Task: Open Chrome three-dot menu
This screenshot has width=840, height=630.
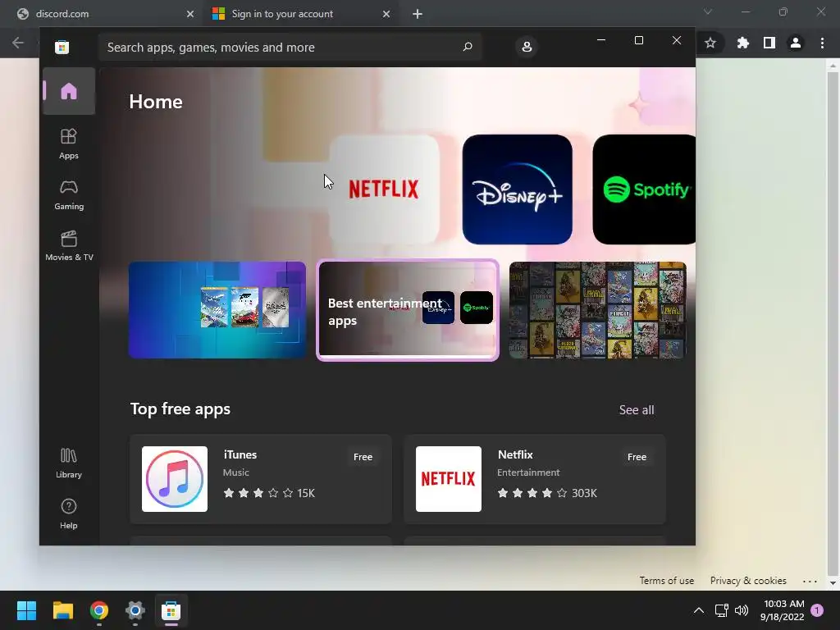Action: tap(822, 43)
